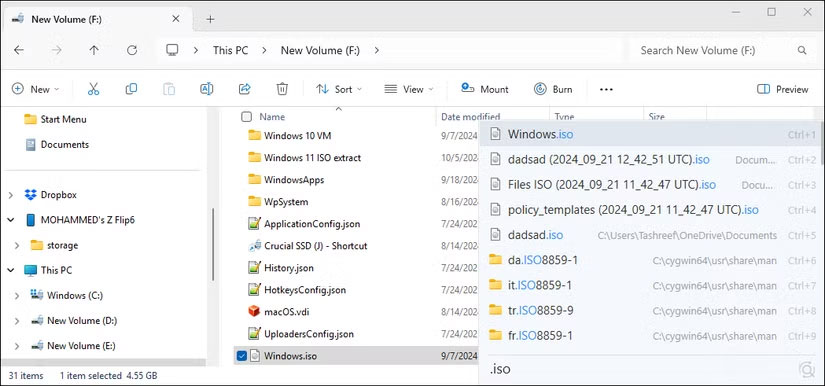This screenshot has width=825, height=386.
Task: Choose dadsad (2024_09_21 12_42_51 UTC).iso result
Action: [650, 159]
